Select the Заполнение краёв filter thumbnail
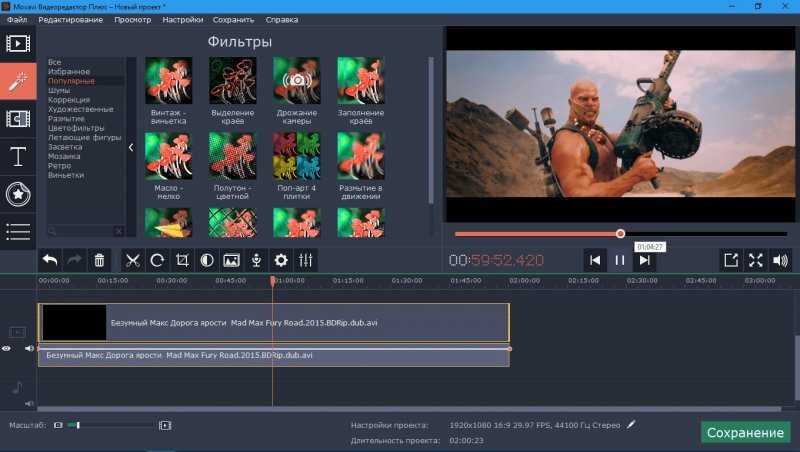 point(361,81)
